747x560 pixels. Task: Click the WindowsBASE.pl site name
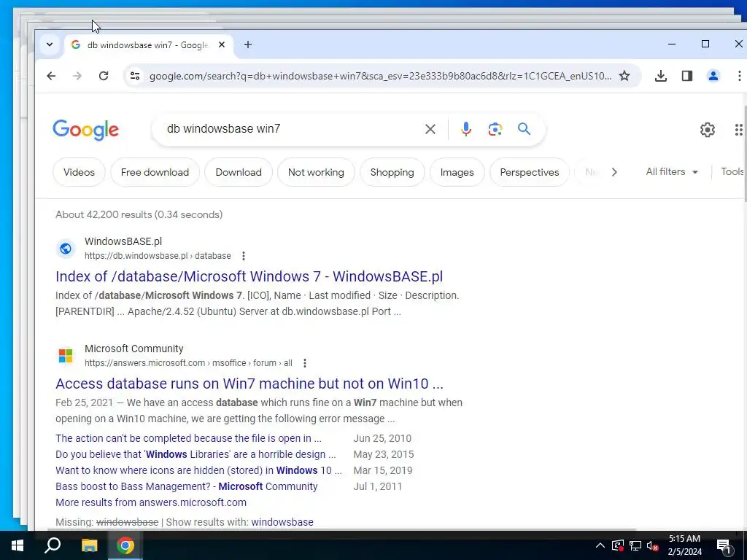point(123,241)
